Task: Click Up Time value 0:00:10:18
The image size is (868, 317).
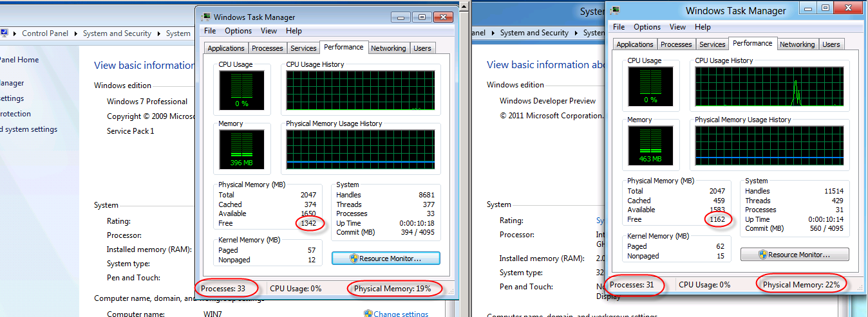Action: click(x=417, y=223)
